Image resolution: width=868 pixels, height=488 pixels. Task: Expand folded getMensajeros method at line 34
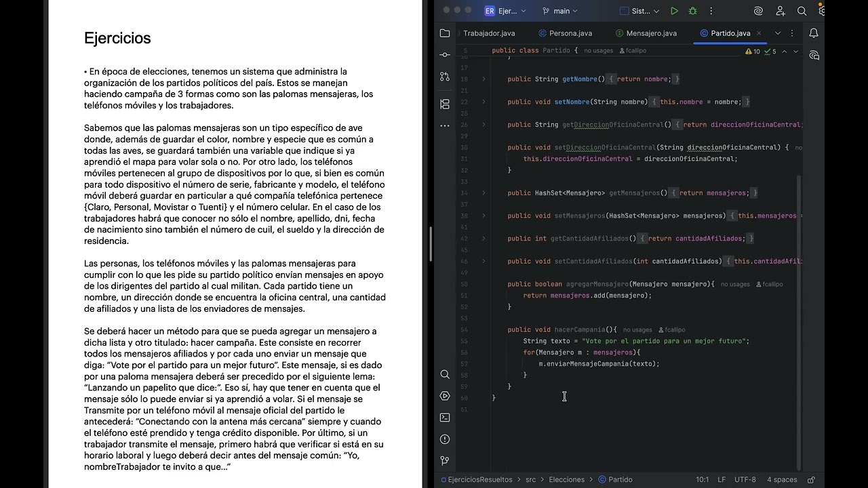click(484, 192)
